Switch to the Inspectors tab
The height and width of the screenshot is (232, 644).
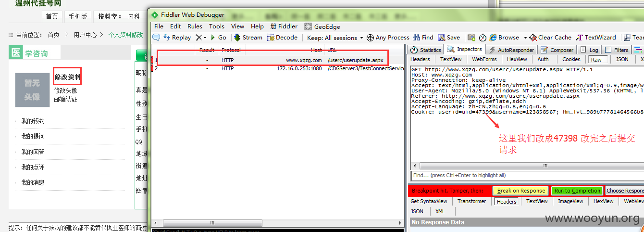(x=464, y=49)
